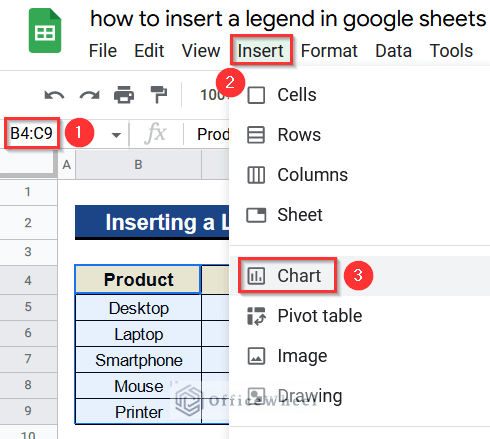Choose Cells from the Insert menu
Viewport: 490px width, 439px height.
360,95
